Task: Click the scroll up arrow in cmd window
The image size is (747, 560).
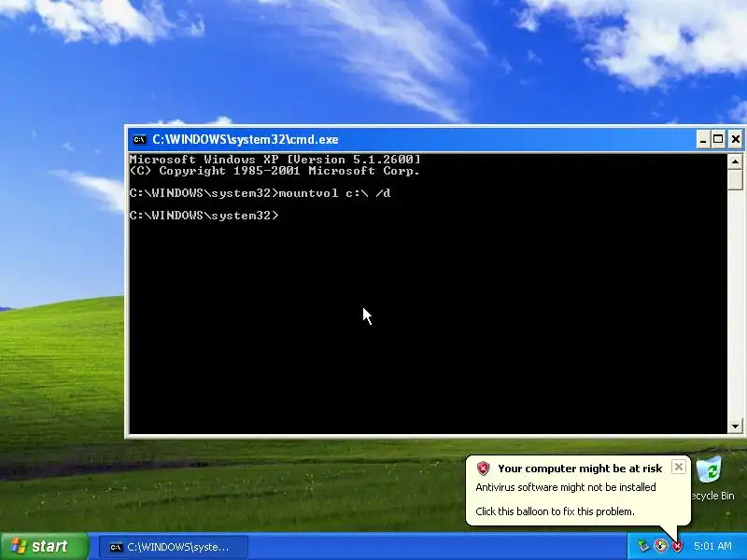Action: pos(735,161)
